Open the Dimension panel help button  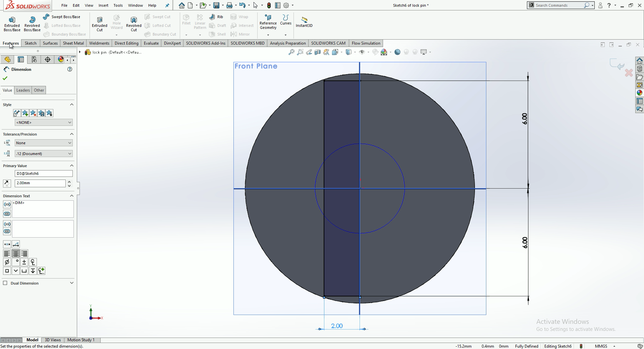(x=70, y=69)
